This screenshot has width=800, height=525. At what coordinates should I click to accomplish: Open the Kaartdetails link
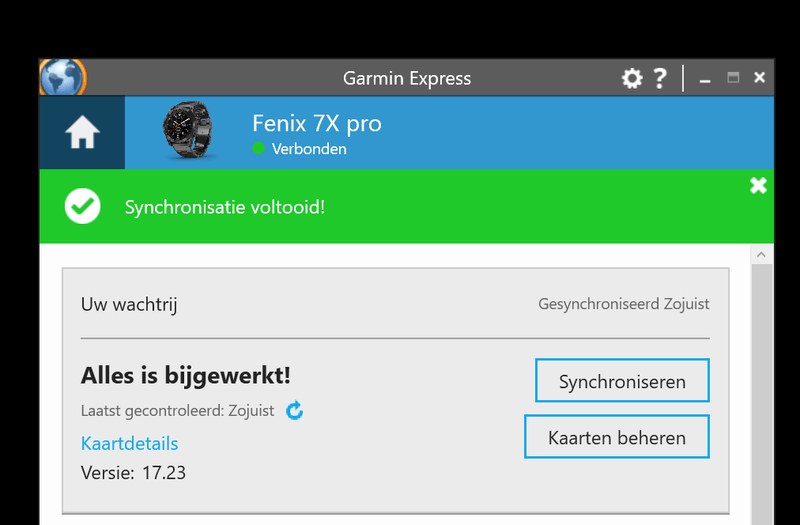129,442
